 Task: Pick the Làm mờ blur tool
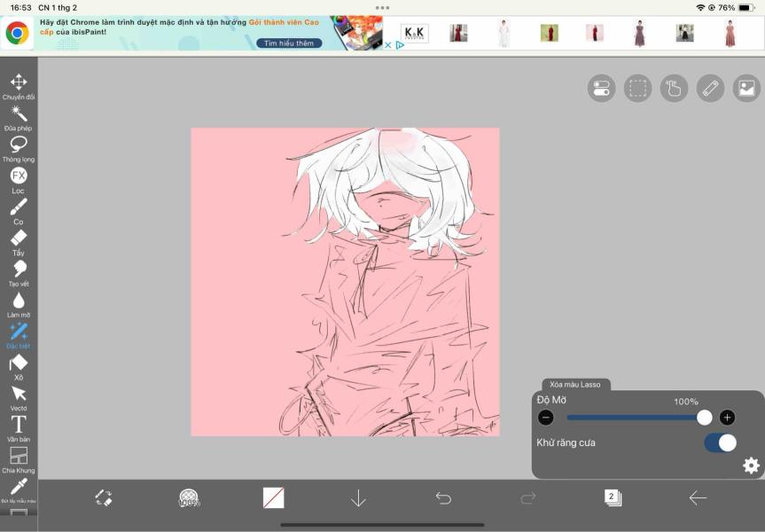coord(19,301)
